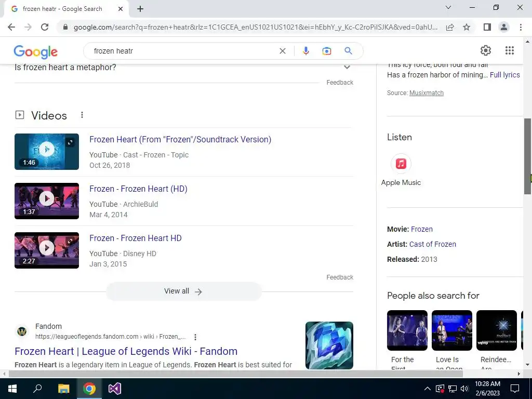The image size is (532, 399).
Task: Expand "Is frozen heart a metaphor?" question
Action: click(183, 67)
